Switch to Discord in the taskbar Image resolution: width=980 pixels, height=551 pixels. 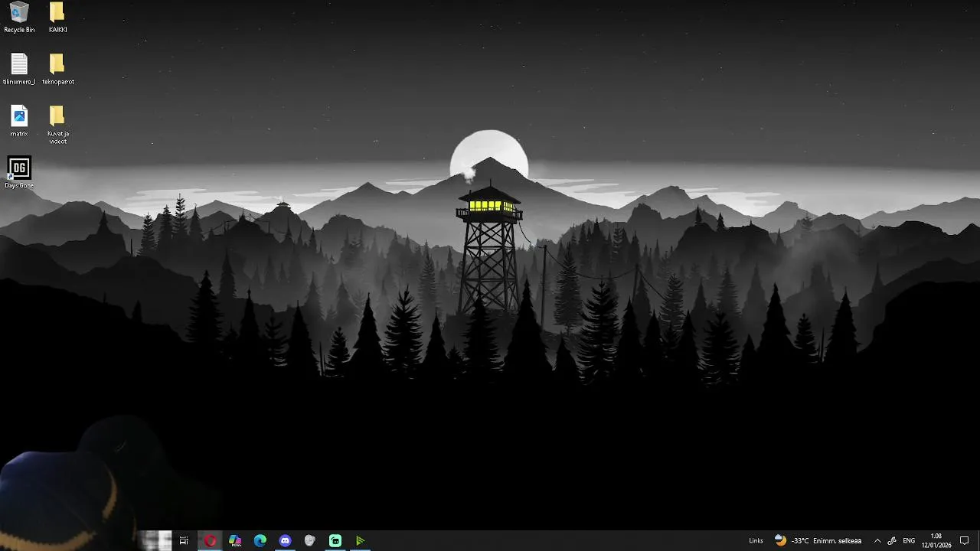[285, 541]
